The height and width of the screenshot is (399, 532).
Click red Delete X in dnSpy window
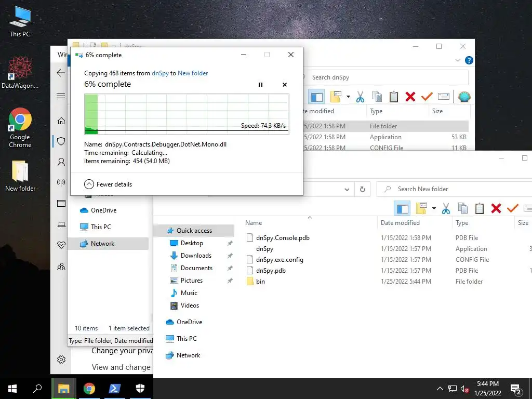click(410, 97)
